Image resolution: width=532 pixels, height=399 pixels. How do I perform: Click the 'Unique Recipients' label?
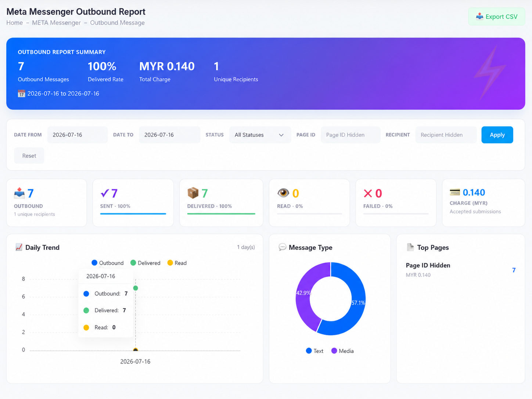236,79
